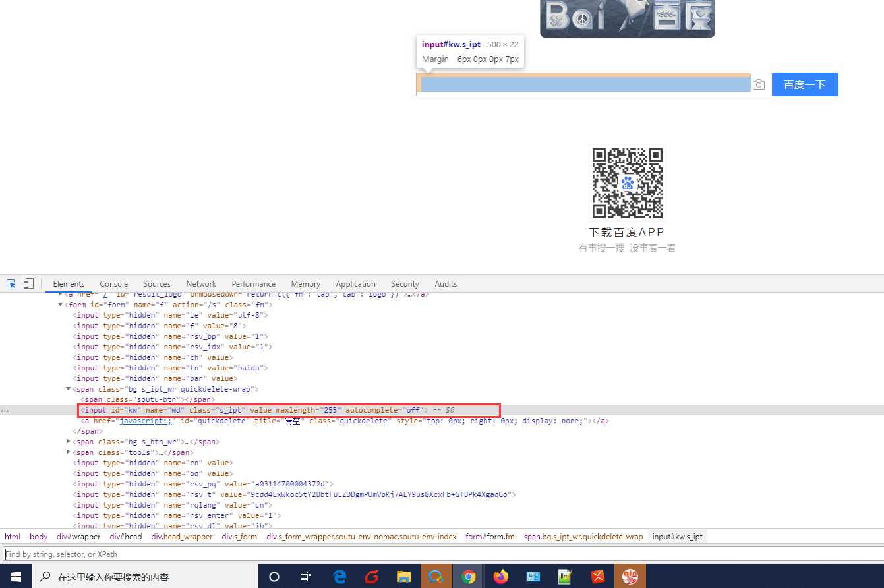Select div#head breadcrumb
The image size is (884, 588).
click(x=126, y=537)
